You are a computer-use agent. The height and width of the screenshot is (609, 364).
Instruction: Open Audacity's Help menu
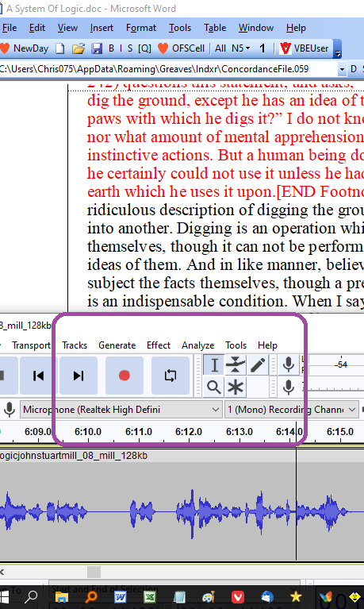(267, 345)
